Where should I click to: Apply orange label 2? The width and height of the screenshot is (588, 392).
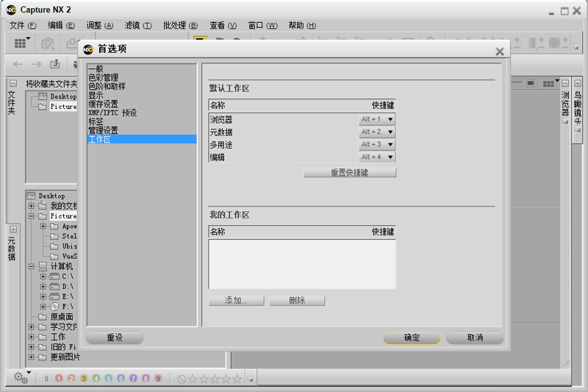click(71, 379)
